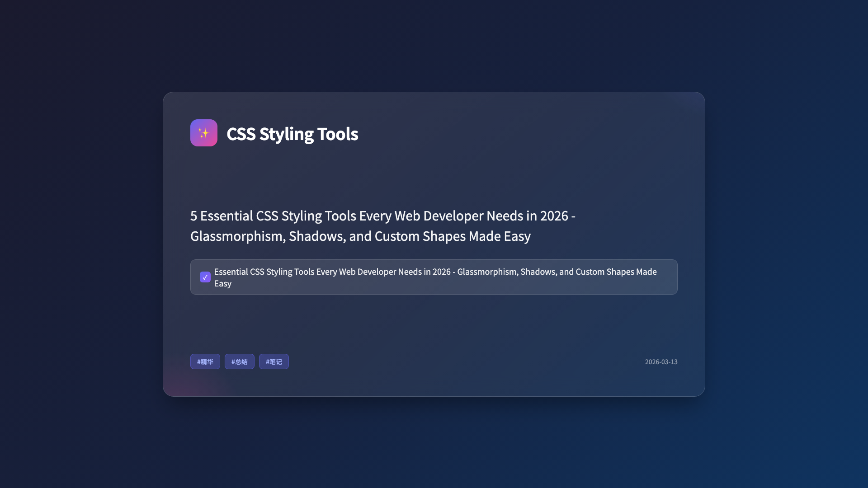Click the checklist item text about Glassmorphism
The image size is (868, 488).
point(435,277)
